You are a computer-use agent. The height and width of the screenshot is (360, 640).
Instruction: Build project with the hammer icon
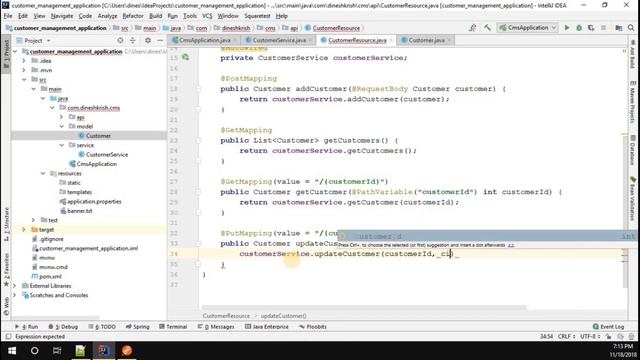pyautogui.click(x=487, y=28)
